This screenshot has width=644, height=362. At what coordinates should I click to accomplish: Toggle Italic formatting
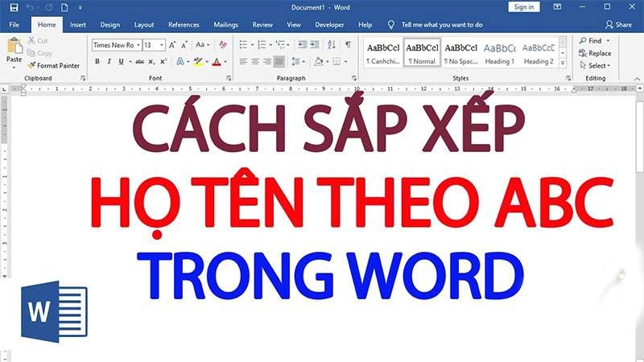point(109,61)
